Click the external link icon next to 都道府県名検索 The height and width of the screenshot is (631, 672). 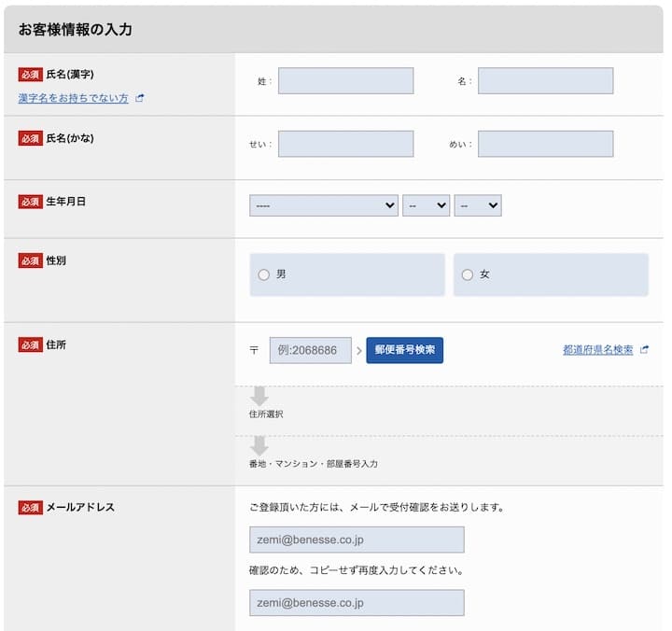(x=644, y=350)
